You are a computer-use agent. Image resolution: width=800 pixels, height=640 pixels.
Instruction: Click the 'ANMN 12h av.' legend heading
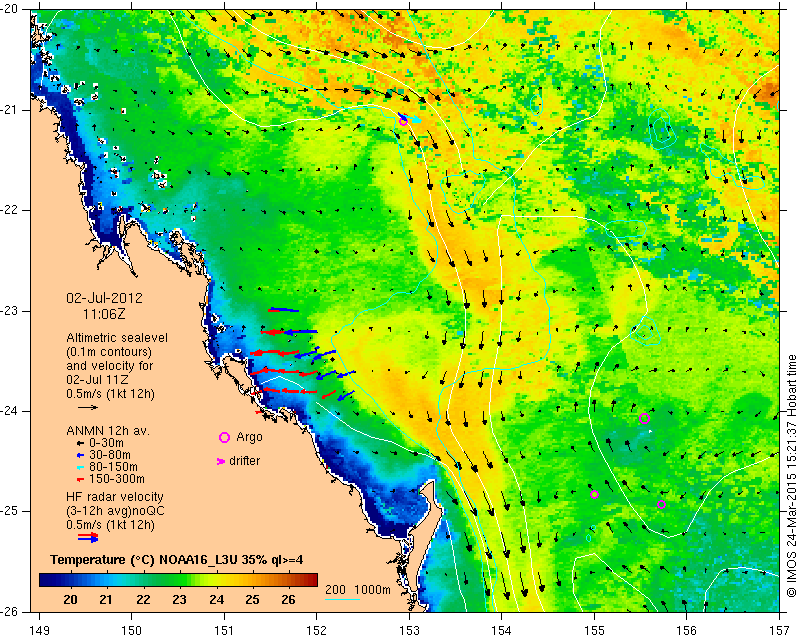tap(108, 431)
